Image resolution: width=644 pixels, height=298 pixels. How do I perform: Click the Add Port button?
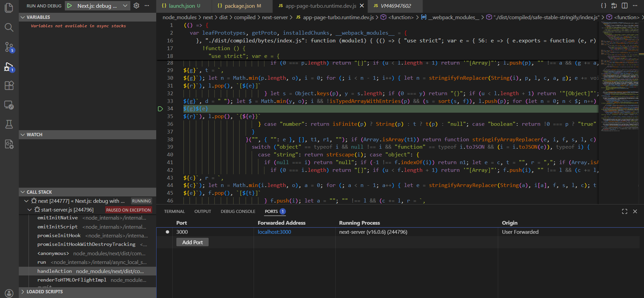pos(192,242)
